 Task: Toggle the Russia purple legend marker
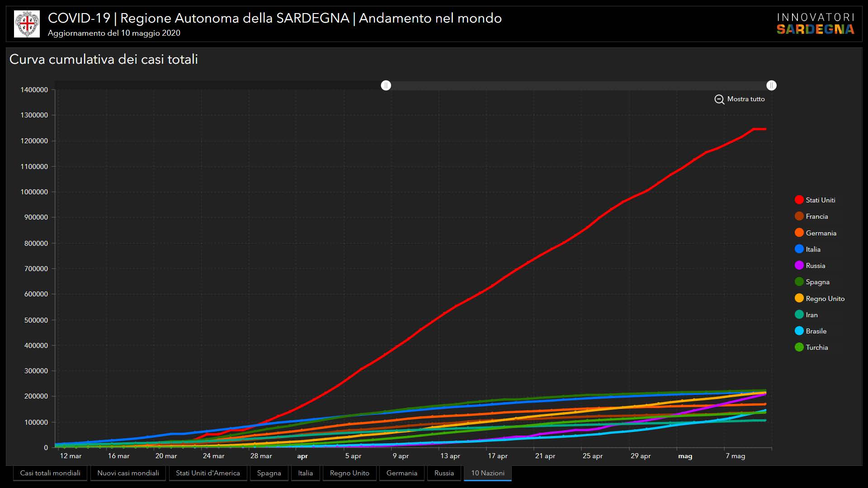(x=799, y=265)
